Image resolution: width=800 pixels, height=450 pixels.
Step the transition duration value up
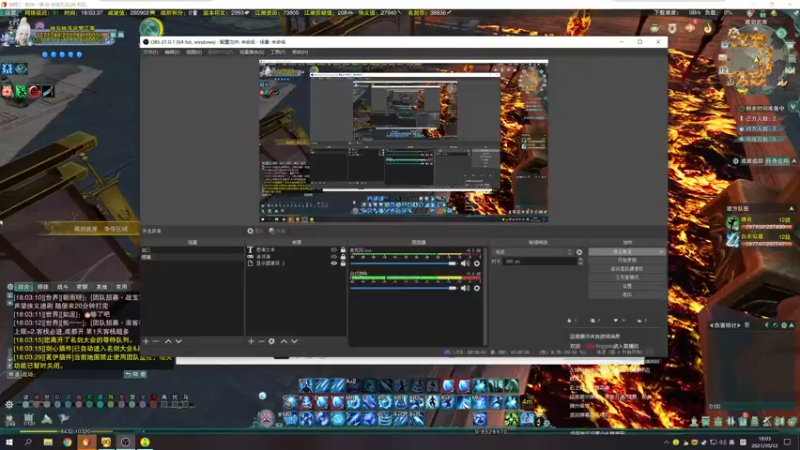pos(580,259)
